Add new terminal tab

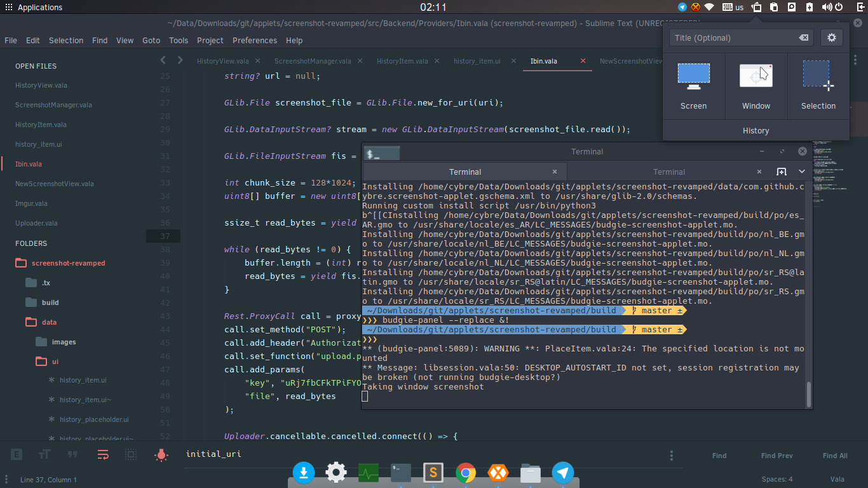pyautogui.click(x=782, y=172)
